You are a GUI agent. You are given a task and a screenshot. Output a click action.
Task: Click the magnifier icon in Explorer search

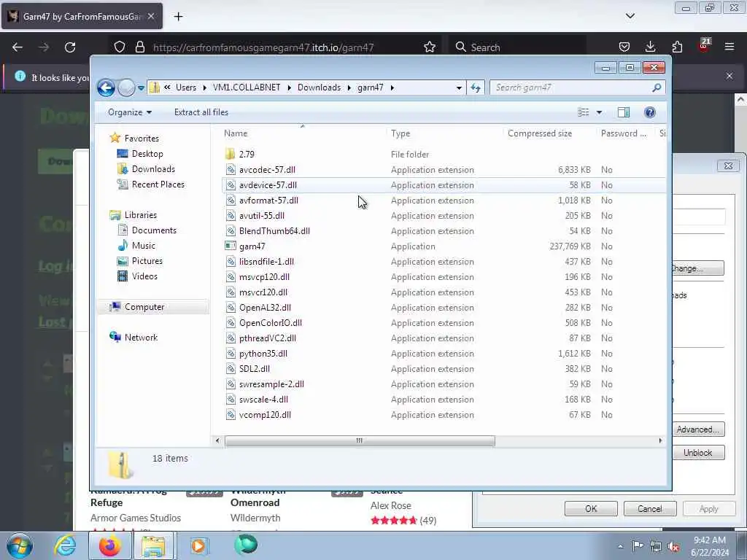[657, 87]
